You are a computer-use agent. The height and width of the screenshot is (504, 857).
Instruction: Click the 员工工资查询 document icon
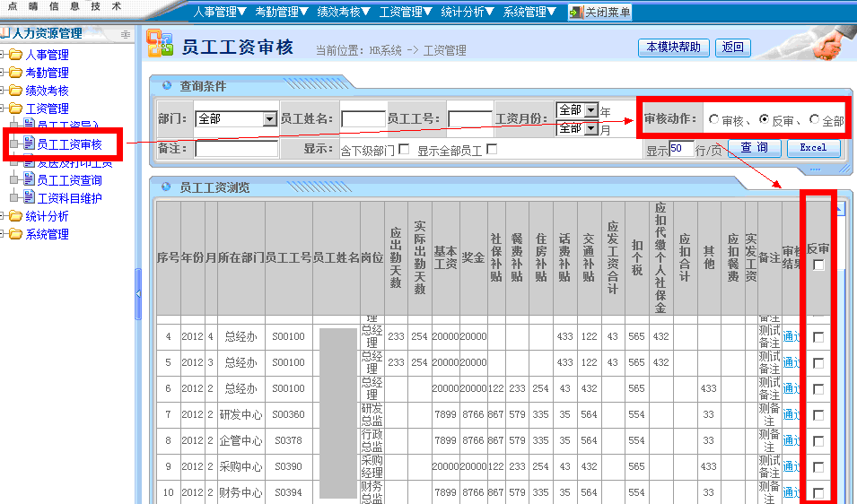[x=28, y=180]
